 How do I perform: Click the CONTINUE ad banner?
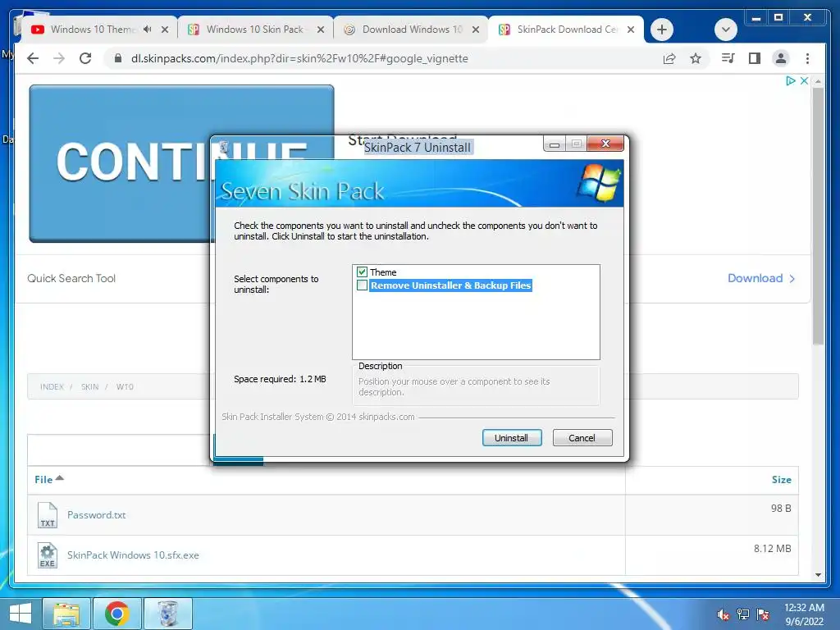121,163
